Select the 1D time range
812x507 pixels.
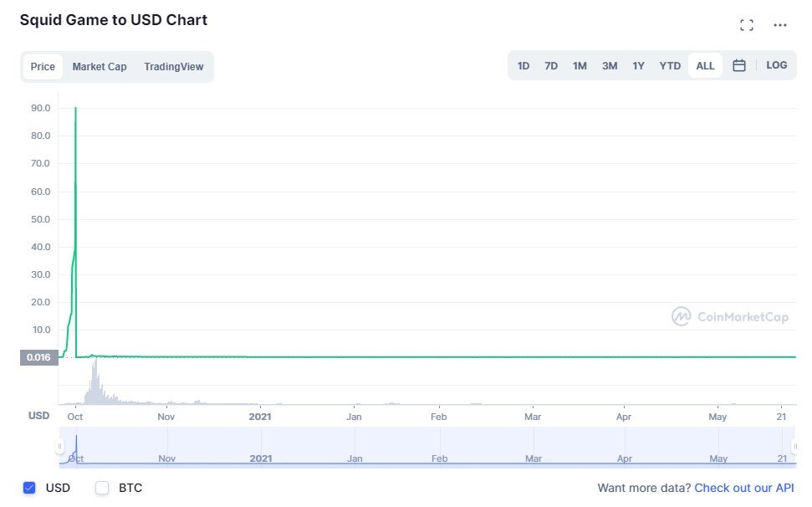coord(523,65)
